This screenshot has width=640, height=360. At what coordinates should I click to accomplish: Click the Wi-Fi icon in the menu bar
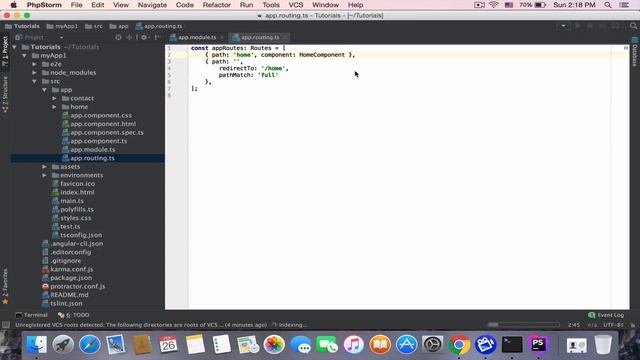(493, 5)
